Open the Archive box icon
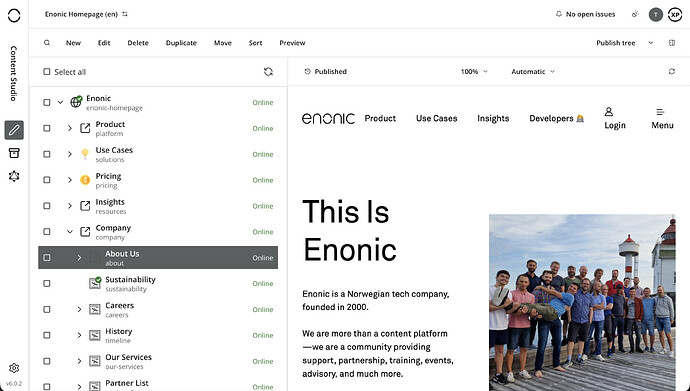The height and width of the screenshot is (391, 690). 14,153
